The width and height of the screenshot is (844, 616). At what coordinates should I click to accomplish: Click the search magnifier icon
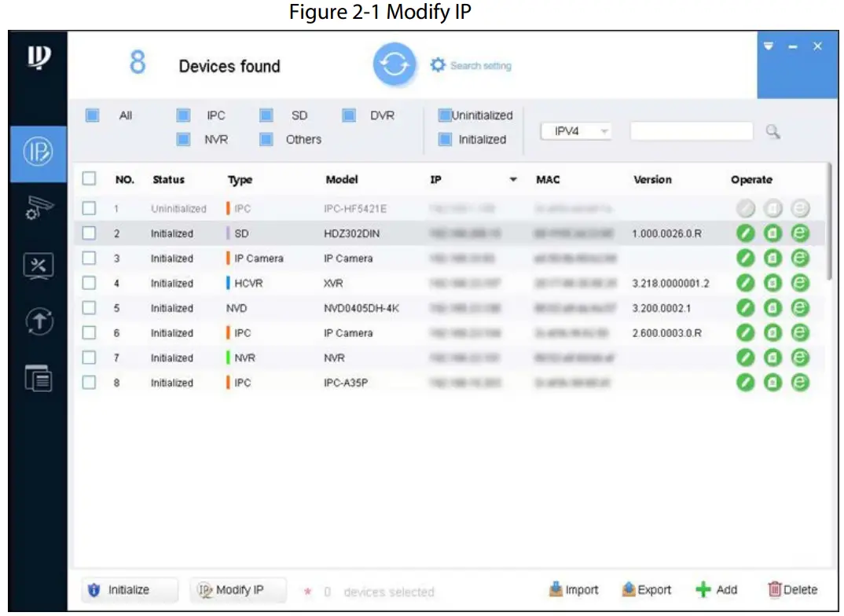773,131
